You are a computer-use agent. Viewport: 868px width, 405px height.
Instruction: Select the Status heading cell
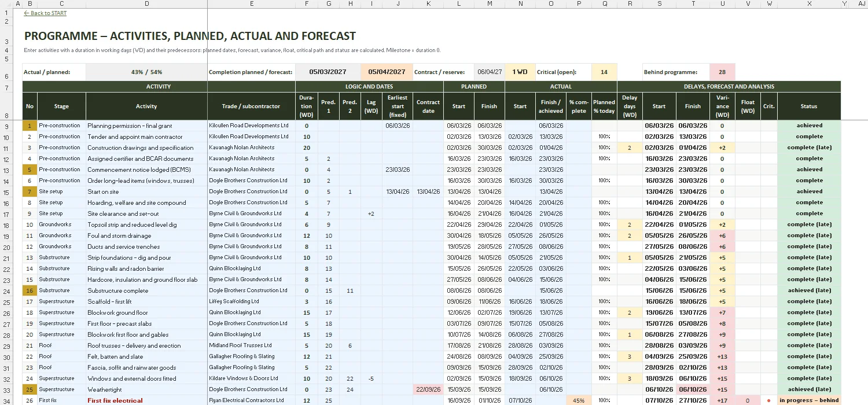click(809, 106)
